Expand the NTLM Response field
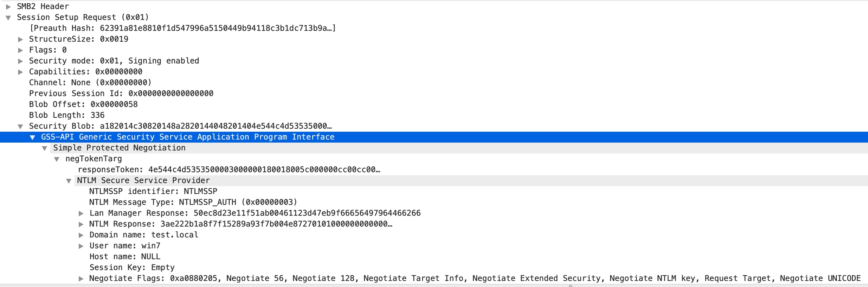The height and width of the screenshot is (287, 868). 81,225
